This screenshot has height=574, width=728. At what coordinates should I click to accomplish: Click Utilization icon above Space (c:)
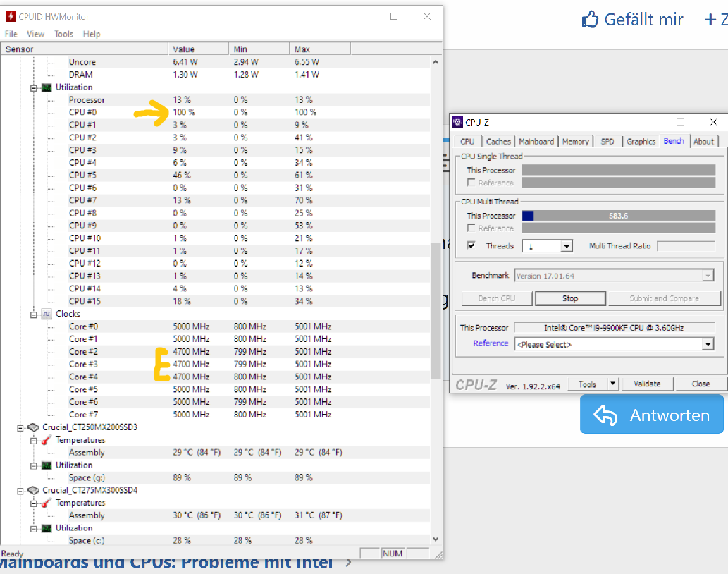47,528
